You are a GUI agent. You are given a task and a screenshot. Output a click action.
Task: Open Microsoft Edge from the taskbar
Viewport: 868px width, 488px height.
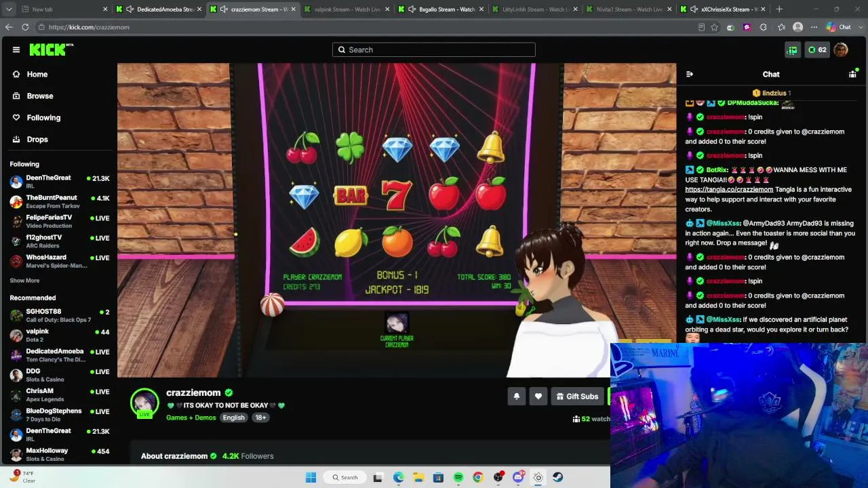[x=399, y=477]
